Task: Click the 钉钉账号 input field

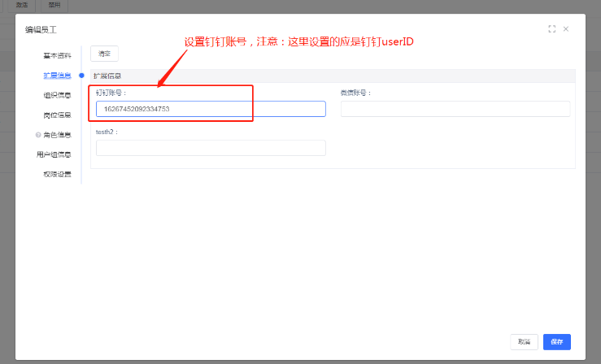Action: click(211, 109)
